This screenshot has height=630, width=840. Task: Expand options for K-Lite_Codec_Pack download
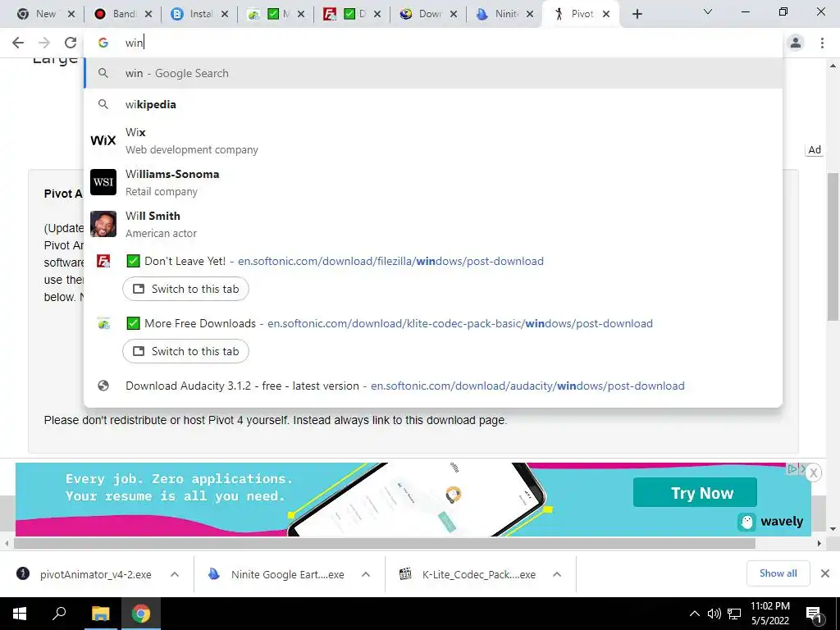(557, 574)
